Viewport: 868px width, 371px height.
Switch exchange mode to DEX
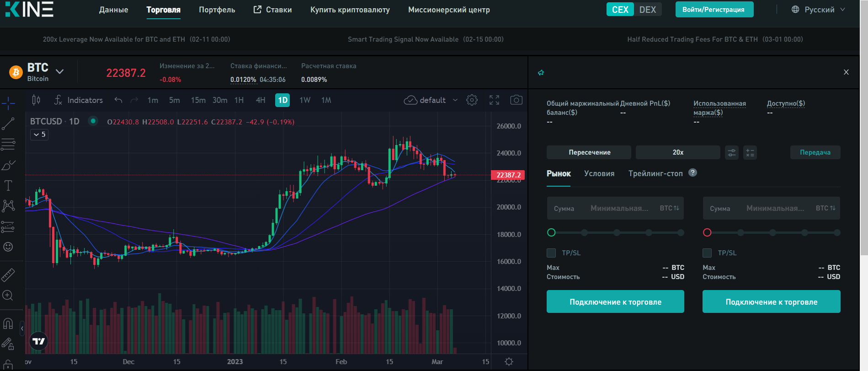(648, 10)
